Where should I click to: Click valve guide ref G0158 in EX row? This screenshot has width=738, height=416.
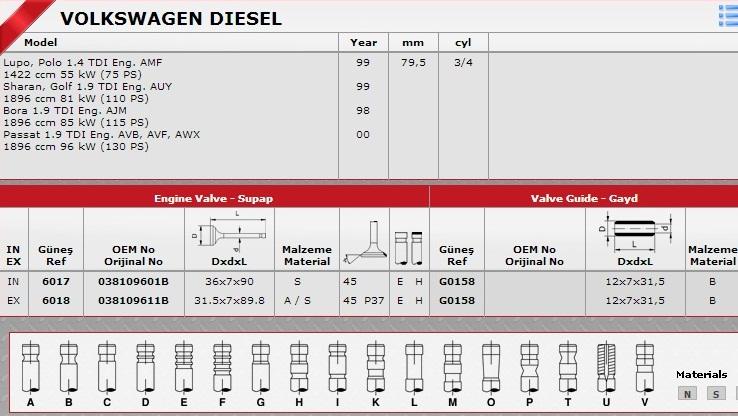[x=457, y=300]
